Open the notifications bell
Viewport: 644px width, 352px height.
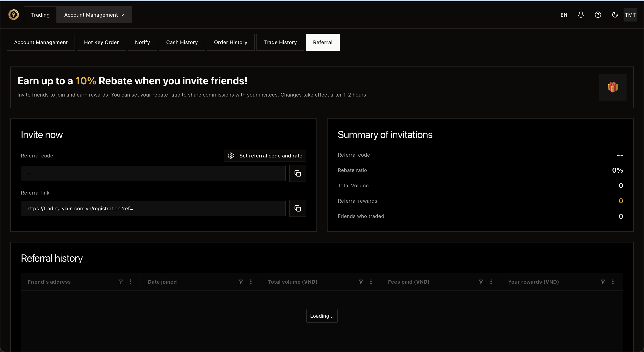pyautogui.click(x=581, y=15)
